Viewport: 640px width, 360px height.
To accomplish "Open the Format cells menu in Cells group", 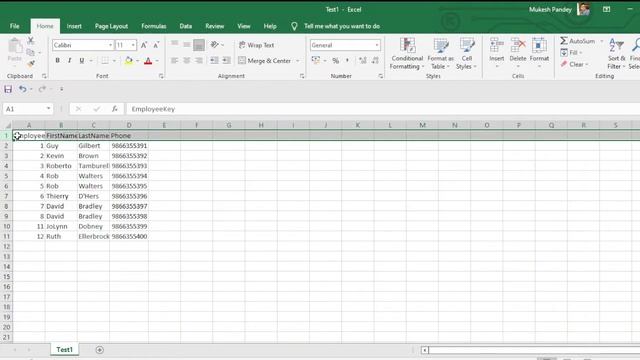I will (539, 53).
